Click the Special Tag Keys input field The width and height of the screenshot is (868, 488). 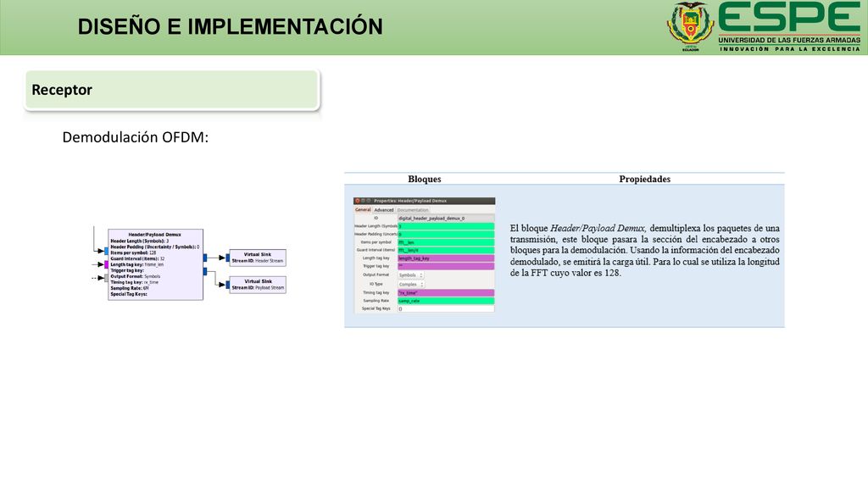pos(446,308)
